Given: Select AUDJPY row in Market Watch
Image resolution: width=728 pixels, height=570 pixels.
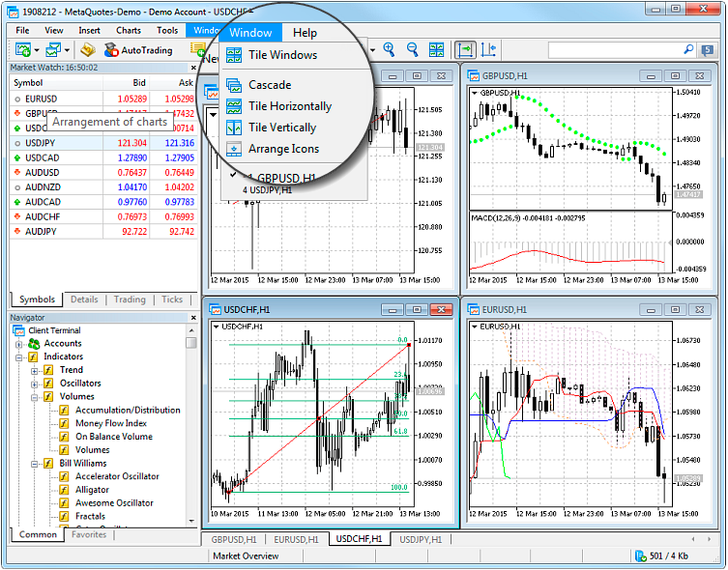Looking at the screenshot, I should 103,232.
